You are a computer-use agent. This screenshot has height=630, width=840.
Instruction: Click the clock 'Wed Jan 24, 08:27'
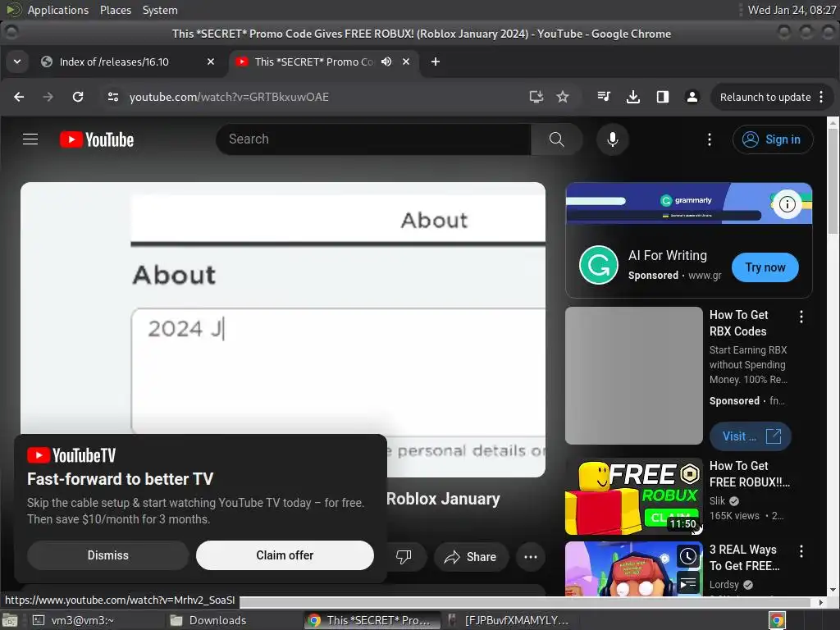[x=792, y=10]
